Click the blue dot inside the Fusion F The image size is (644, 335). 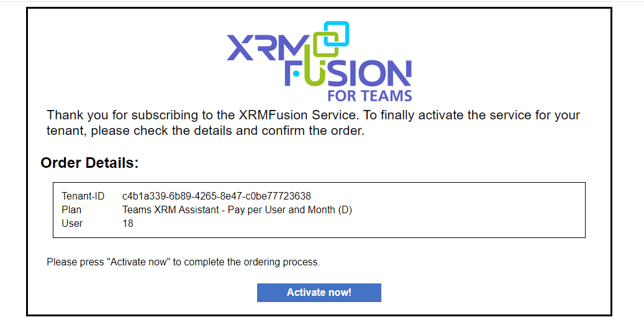click(296, 73)
